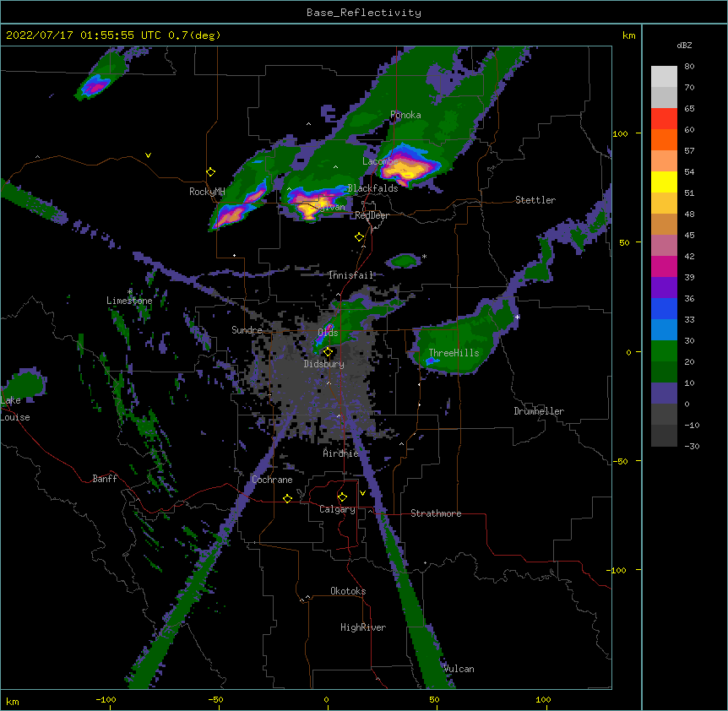Click the yellow V marker northwest of RockyMH
728x711 pixels.
(148, 155)
